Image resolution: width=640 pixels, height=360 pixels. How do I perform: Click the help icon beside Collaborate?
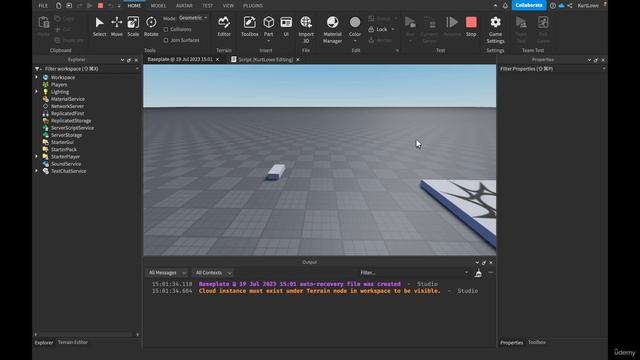pos(553,6)
